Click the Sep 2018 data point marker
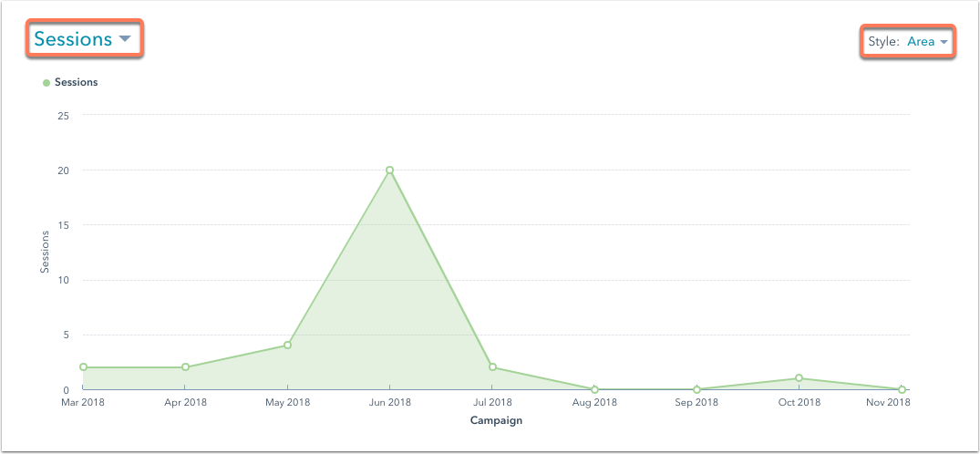The width and height of the screenshot is (980, 454). [696, 389]
